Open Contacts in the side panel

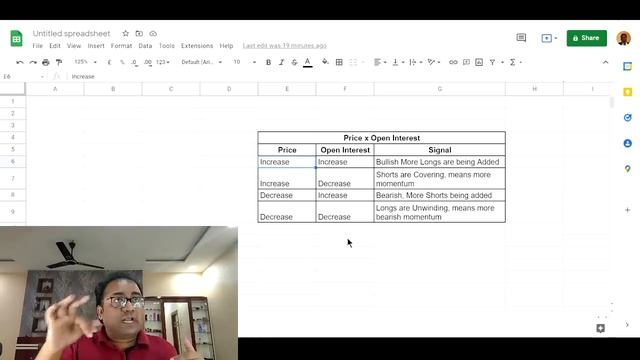[x=627, y=143]
